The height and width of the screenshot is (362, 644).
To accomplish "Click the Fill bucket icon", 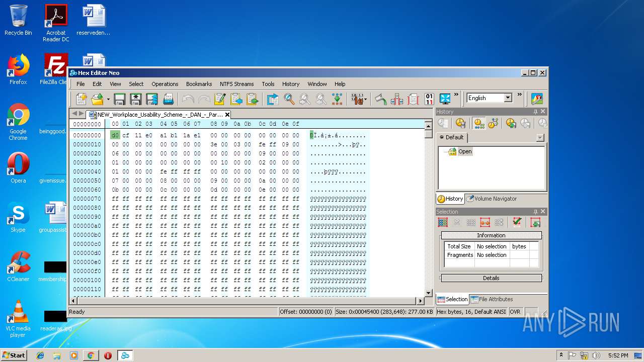I will pos(381,99).
